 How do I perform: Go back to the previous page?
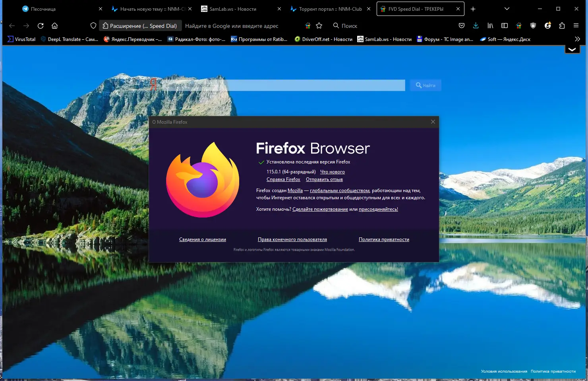pyautogui.click(x=12, y=26)
